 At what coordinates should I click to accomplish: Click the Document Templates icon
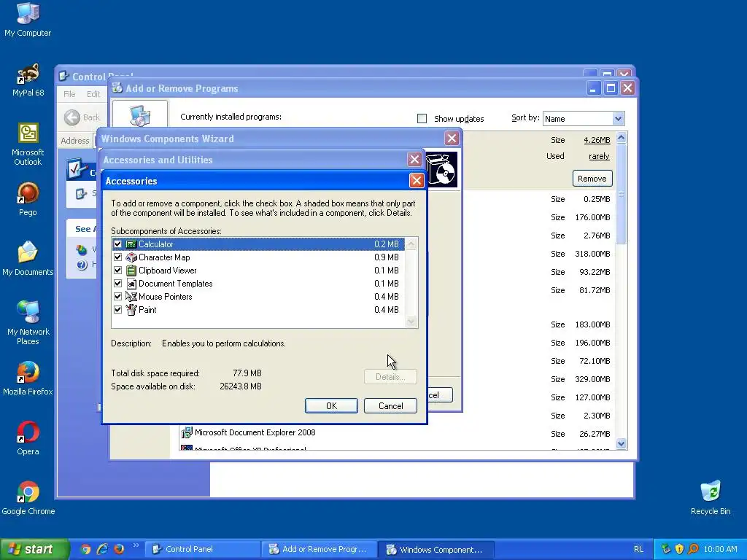click(131, 284)
